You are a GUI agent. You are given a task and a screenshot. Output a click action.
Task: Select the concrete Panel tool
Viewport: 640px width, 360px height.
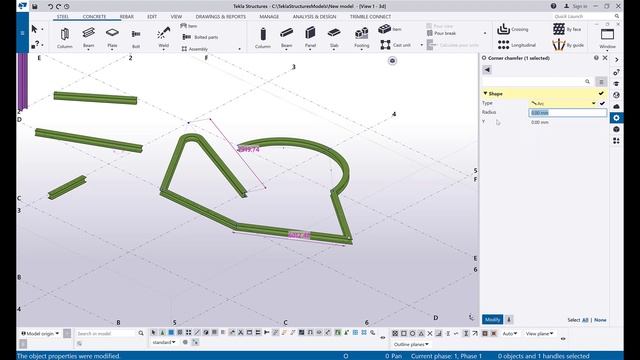coord(310,37)
